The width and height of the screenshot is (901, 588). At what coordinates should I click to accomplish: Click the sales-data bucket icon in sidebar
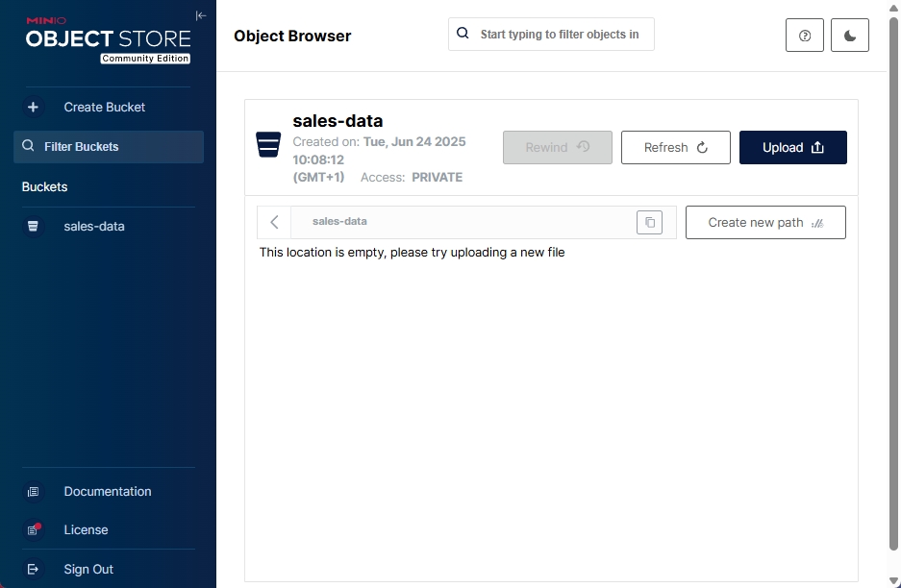coord(34,227)
